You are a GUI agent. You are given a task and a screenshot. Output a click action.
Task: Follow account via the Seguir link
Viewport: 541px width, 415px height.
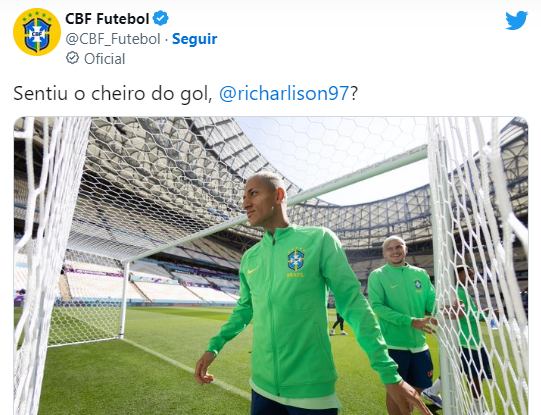pos(195,39)
